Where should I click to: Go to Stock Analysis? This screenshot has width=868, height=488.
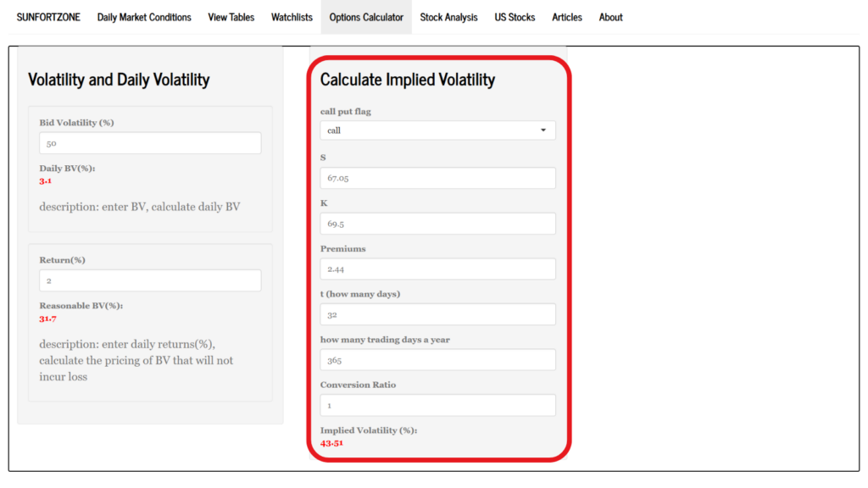pos(448,16)
